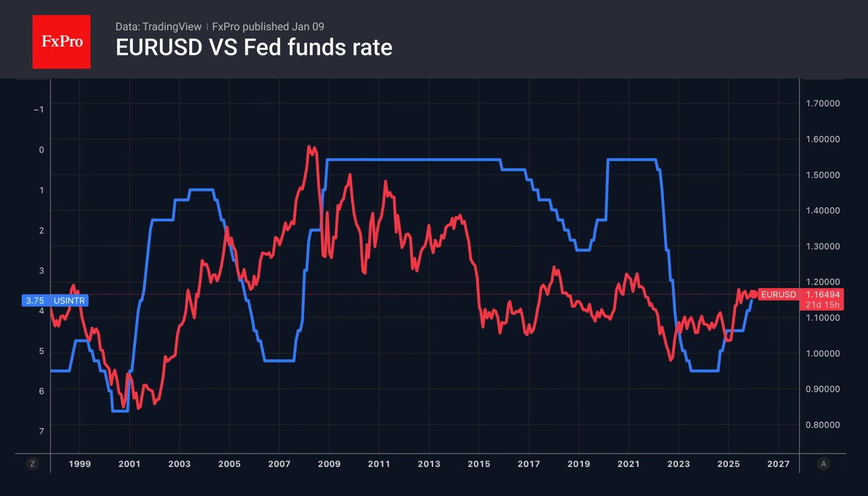Click the 1.16494 current price tag

click(x=823, y=295)
